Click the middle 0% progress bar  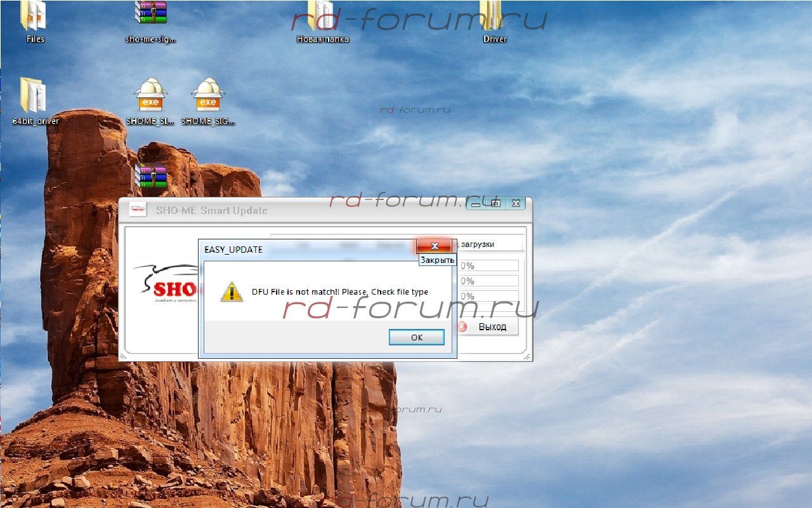[488, 281]
